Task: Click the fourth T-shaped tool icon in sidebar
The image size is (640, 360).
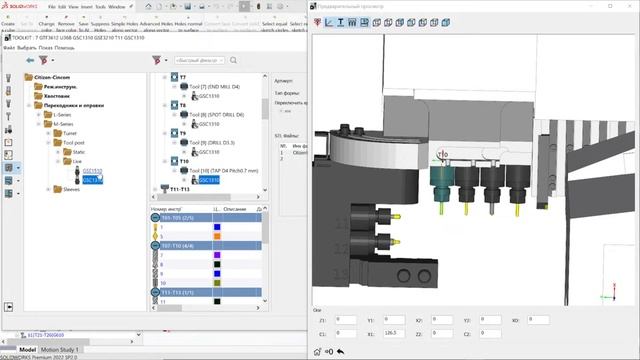Action: 8,116
